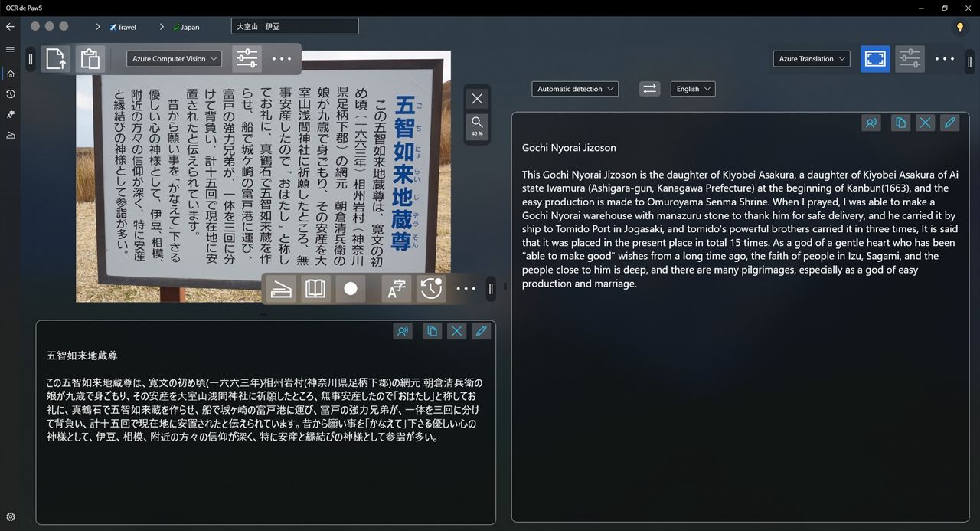Swap source and target languages

[649, 89]
